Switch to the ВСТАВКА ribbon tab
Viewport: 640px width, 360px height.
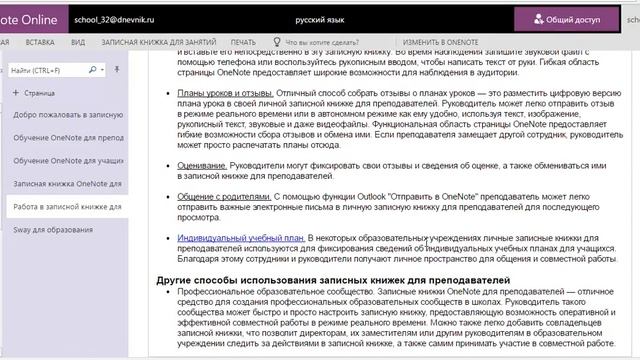pos(40,42)
